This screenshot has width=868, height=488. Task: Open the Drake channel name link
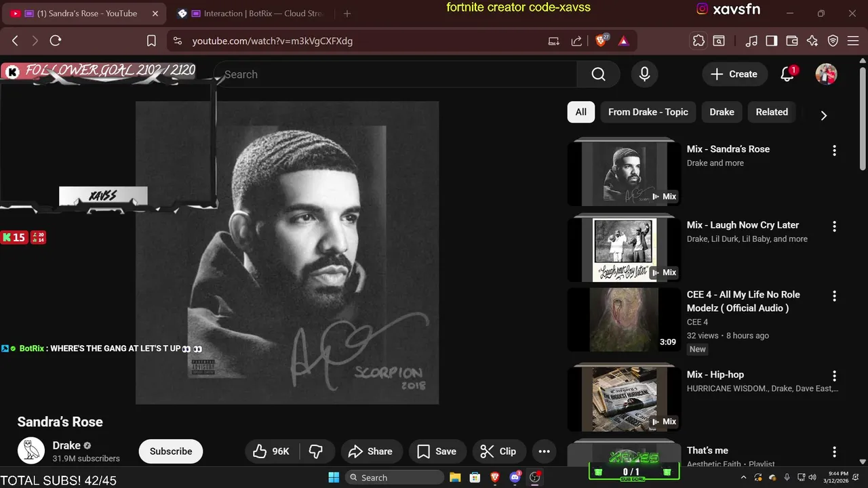(x=66, y=445)
